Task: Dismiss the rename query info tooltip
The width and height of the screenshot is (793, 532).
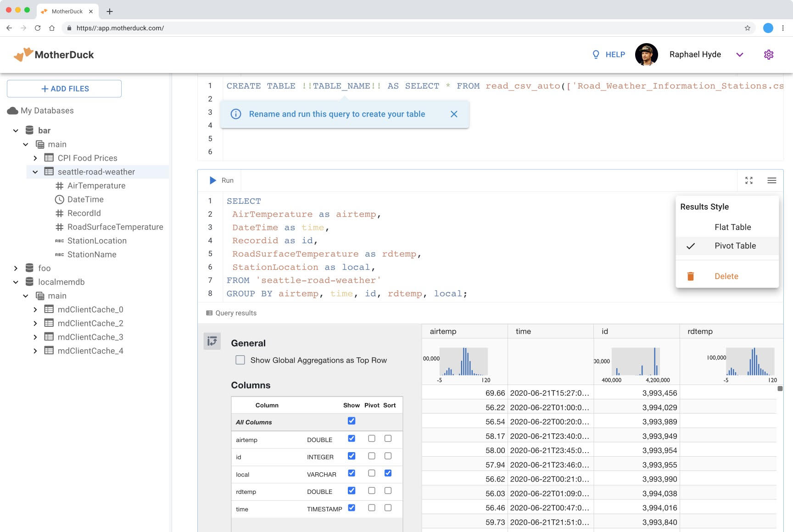Action: point(454,114)
